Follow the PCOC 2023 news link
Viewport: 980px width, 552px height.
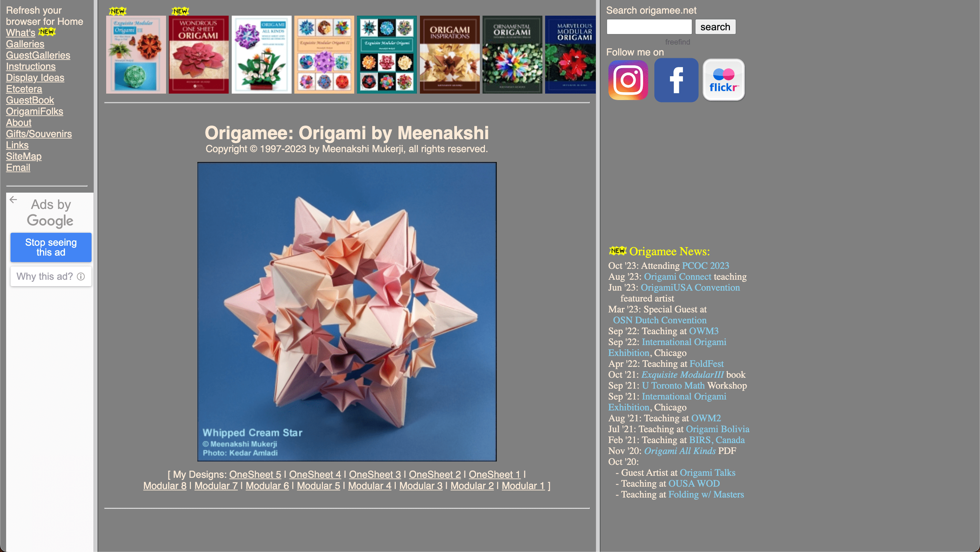pyautogui.click(x=705, y=265)
